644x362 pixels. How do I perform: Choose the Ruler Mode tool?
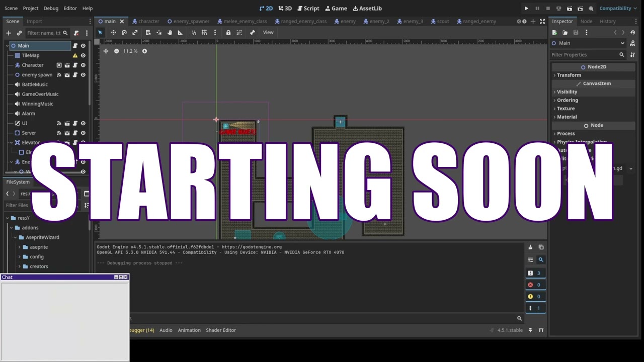pos(180,33)
